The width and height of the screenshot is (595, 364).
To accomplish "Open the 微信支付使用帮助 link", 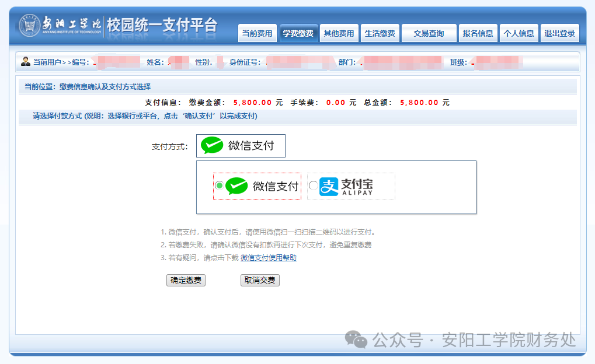I will [268, 258].
